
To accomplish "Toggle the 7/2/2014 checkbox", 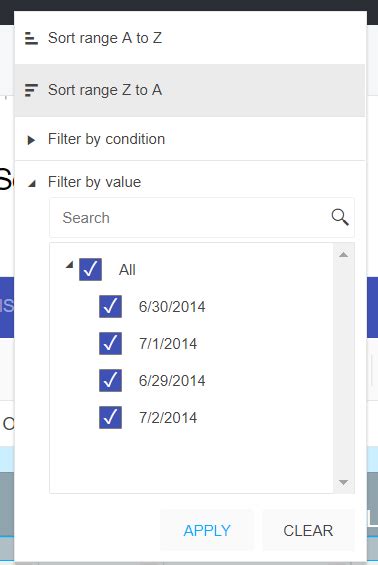I will point(110,418).
